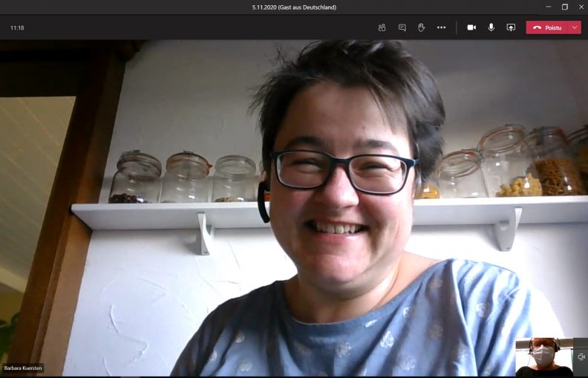Open the meeting chat panel
Screen dimensions: 588x378
click(402, 27)
